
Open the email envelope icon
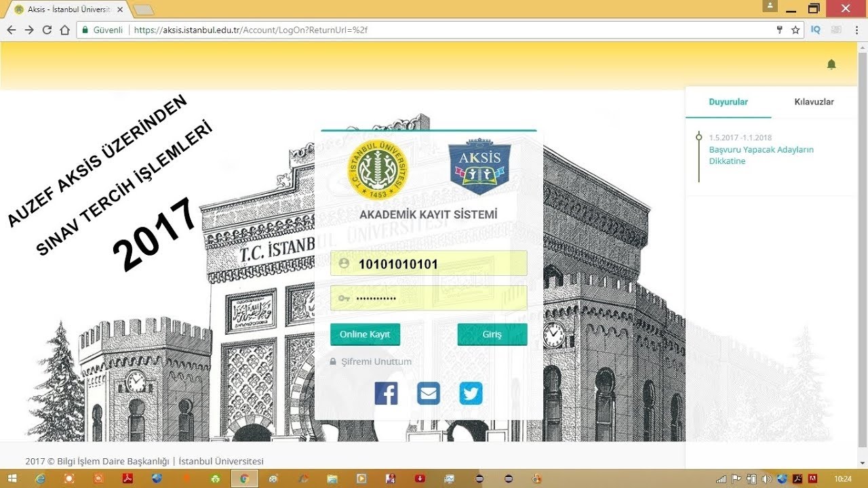(429, 393)
